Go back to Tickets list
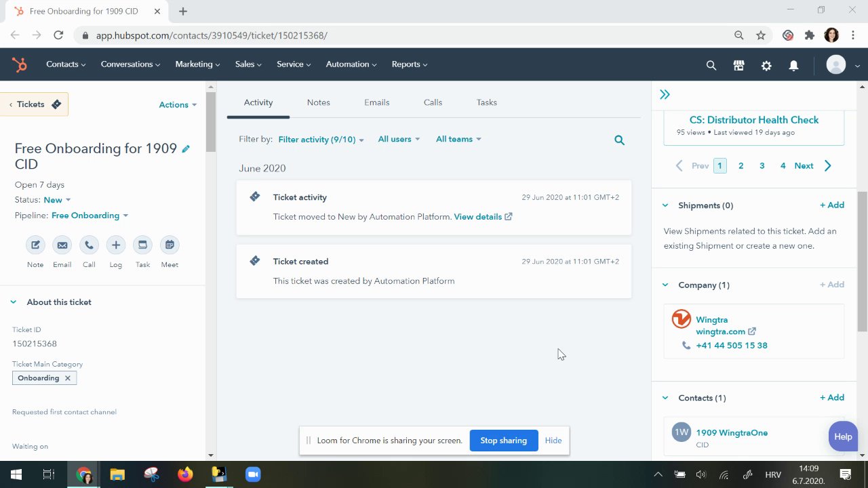Image resolution: width=868 pixels, height=488 pixels. point(35,104)
